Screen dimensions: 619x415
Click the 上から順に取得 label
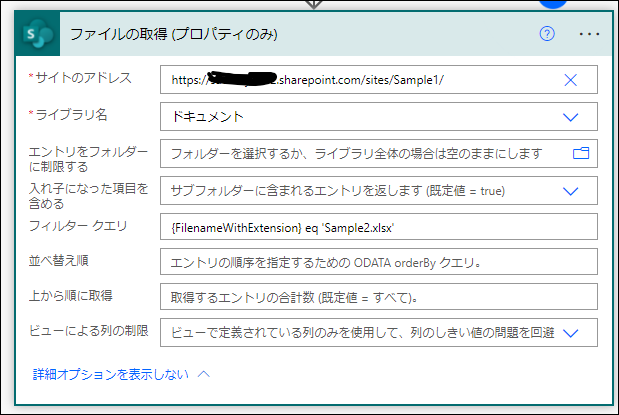[x=71, y=295]
